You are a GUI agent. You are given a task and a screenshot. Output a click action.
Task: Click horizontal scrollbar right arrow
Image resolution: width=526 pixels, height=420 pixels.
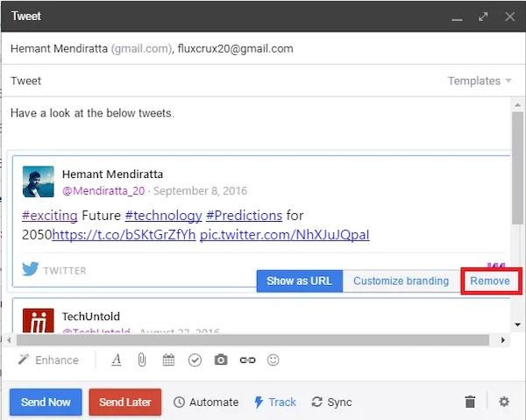pos(503,340)
